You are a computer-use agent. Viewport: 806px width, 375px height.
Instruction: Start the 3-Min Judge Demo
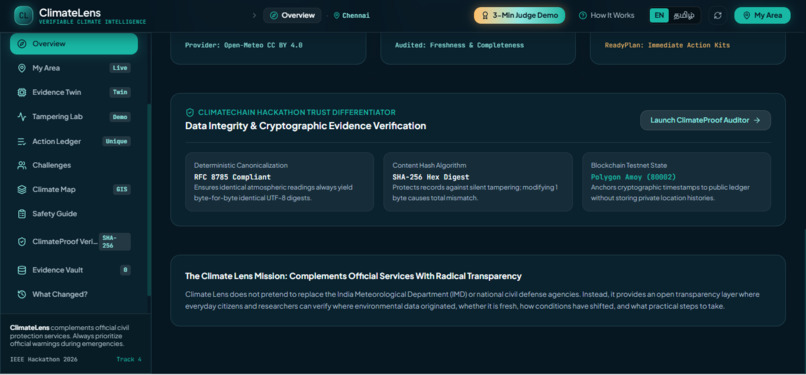pyautogui.click(x=519, y=15)
